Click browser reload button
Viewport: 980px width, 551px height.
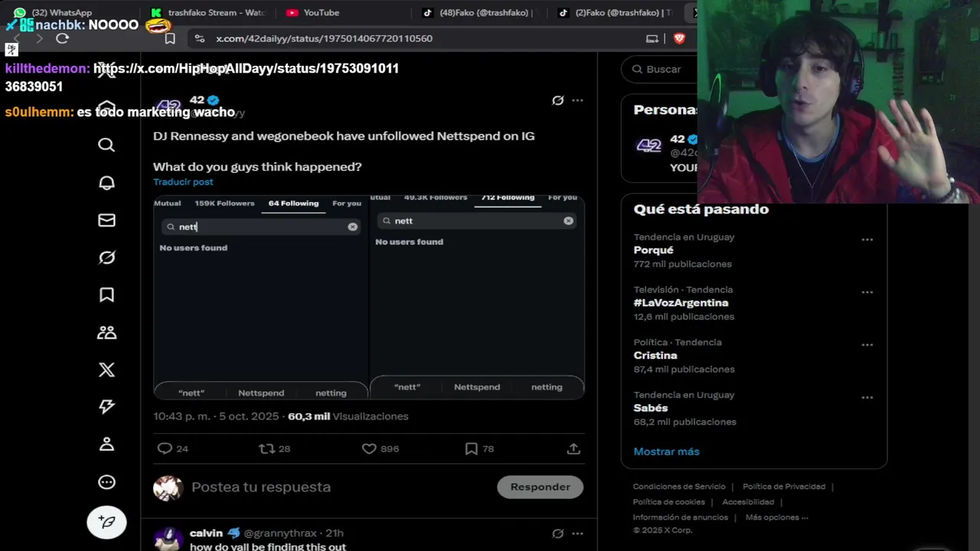tap(63, 38)
